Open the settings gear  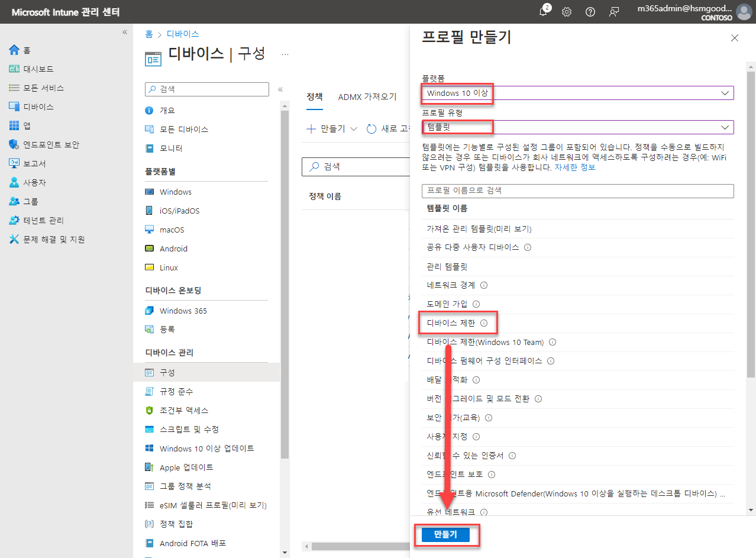pyautogui.click(x=566, y=11)
